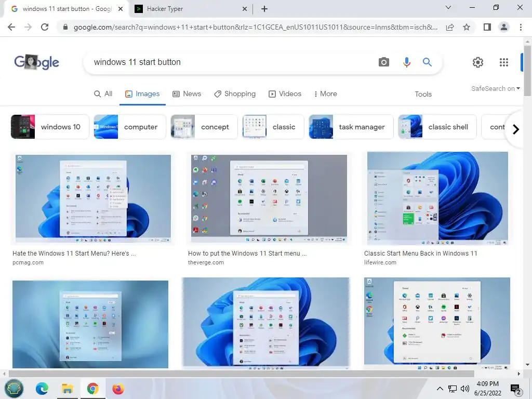This screenshot has width=532, height=399.
Task: Click the browser back arrow
Action: coord(11,27)
